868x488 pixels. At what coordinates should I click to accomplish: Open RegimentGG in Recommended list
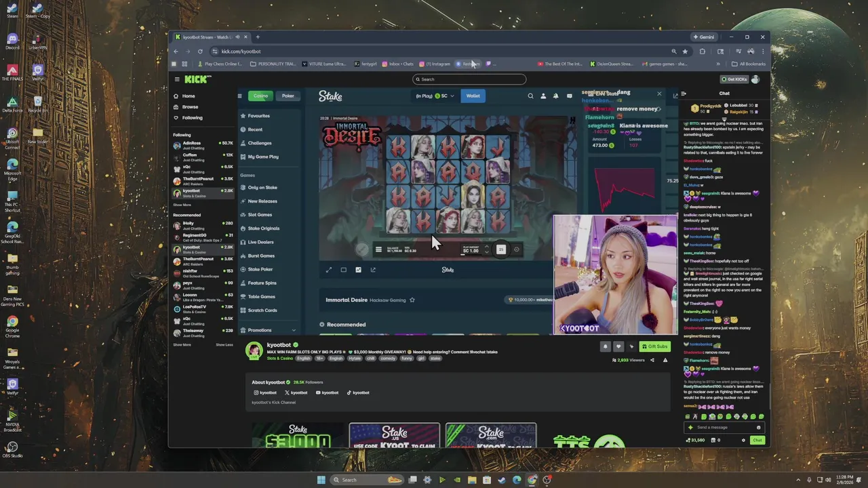point(203,237)
